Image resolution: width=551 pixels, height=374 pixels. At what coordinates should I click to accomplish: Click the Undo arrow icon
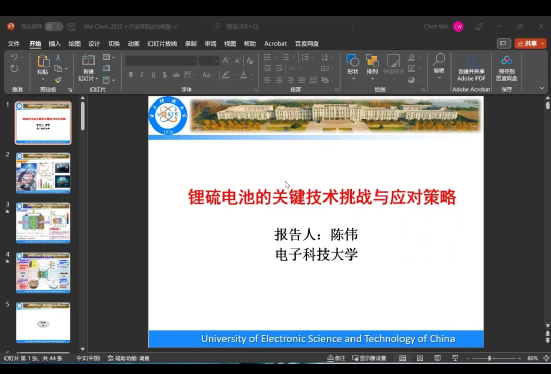click(14, 58)
